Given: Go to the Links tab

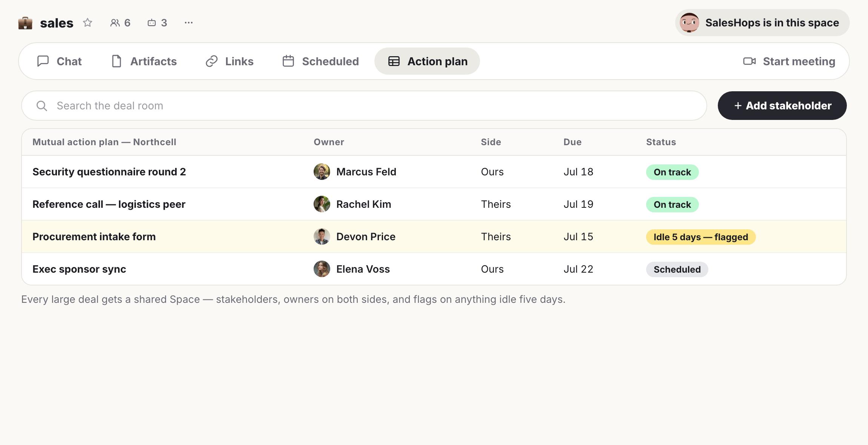Looking at the screenshot, I should point(229,61).
